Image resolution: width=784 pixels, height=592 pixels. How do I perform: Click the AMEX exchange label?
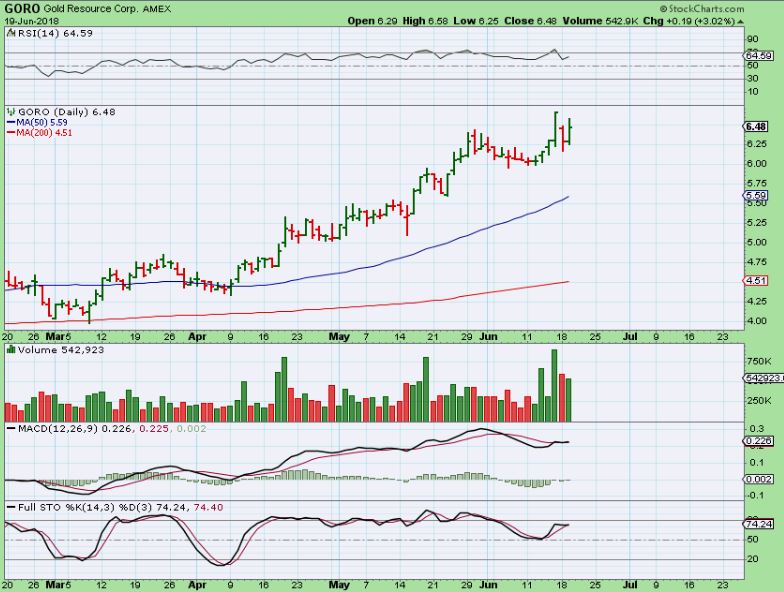[156, 9]
